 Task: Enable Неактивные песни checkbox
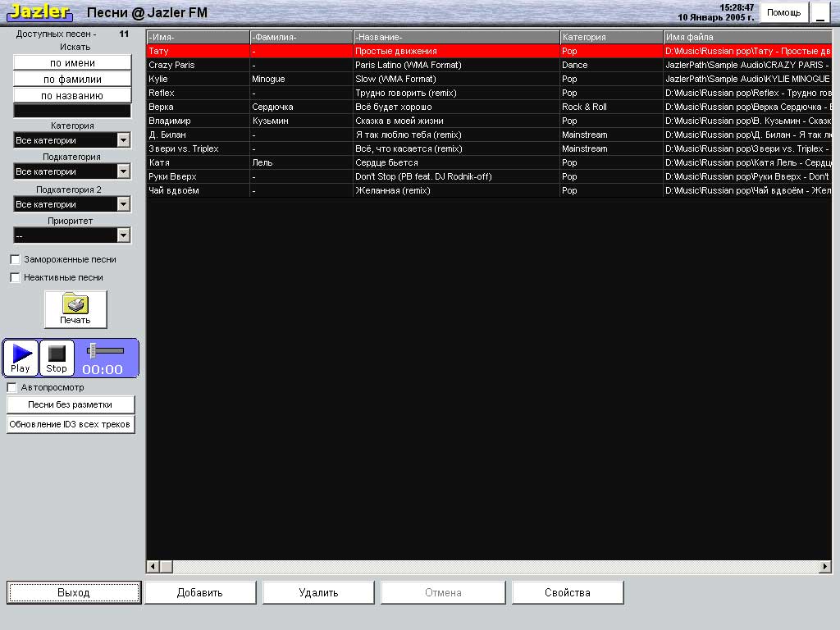click(x=15, y=277)
